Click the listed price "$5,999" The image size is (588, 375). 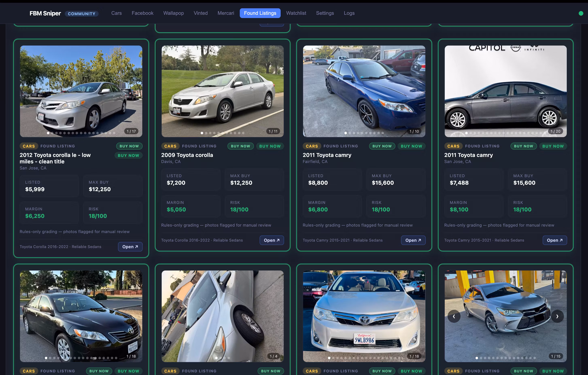[35, 189]
